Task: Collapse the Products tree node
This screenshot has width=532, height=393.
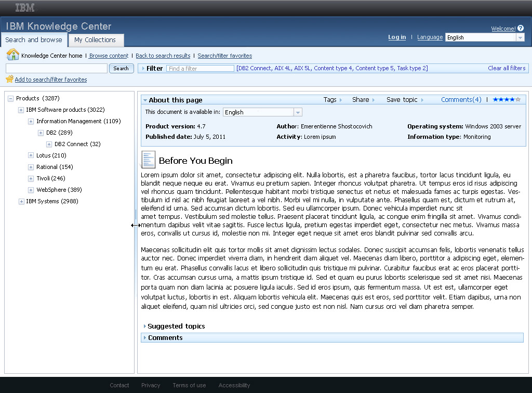Action: pos(11,98)
